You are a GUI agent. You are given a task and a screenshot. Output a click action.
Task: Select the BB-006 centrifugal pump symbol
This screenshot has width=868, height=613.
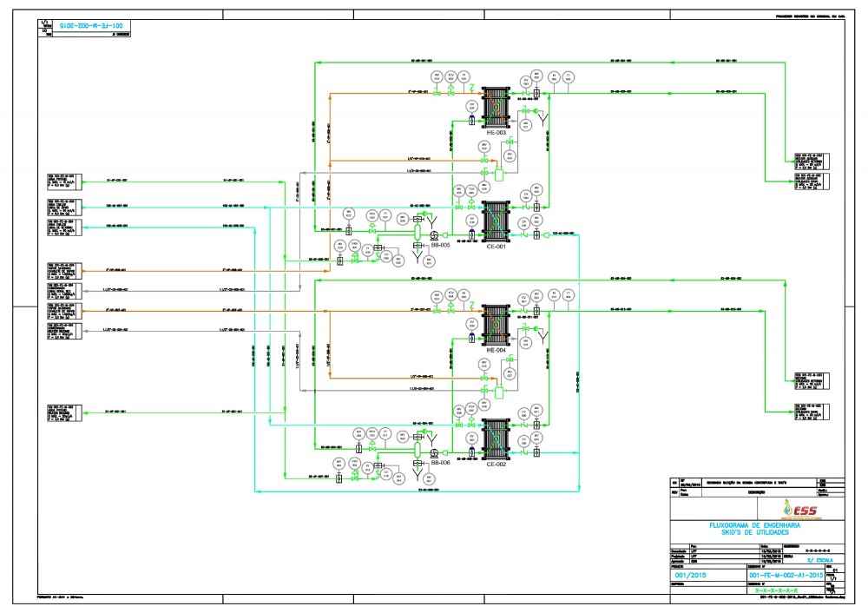[434, 453]
